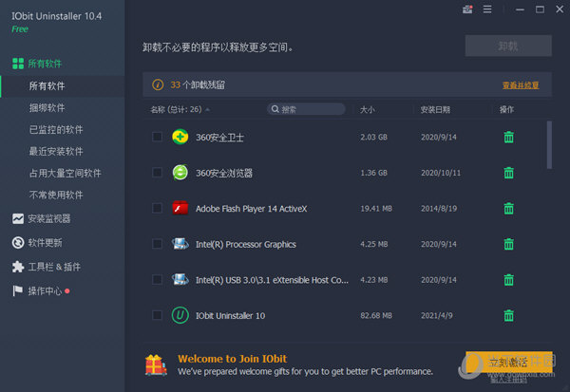This screenshot has width=570, height=392.
Task: Click the size value 4.25 MB
Action: click(373, 244)
